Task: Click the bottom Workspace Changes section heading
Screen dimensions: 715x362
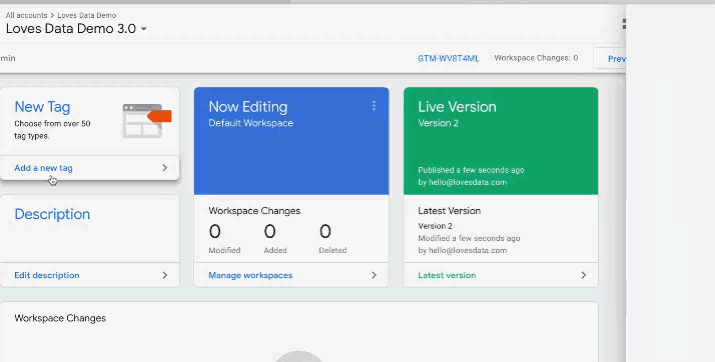Action: click(60, 318)
